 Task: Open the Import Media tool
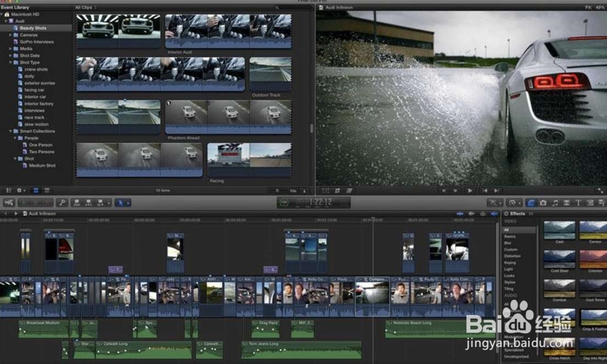[8, 202]
